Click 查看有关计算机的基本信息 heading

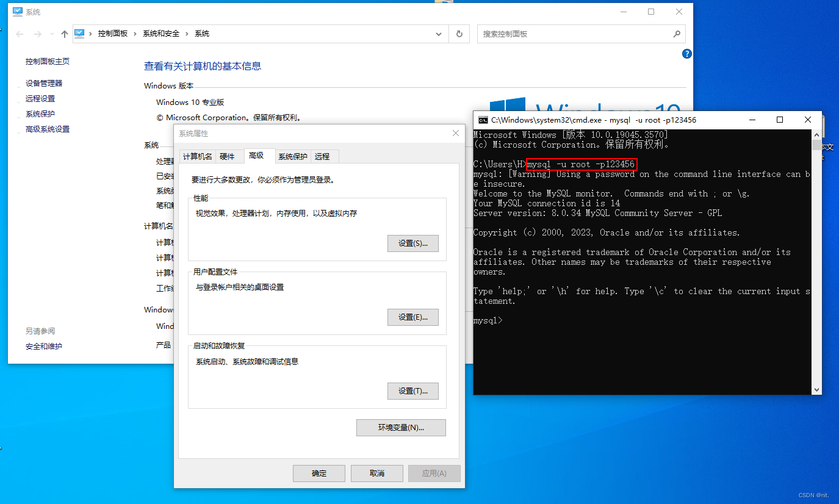(203, 66)
